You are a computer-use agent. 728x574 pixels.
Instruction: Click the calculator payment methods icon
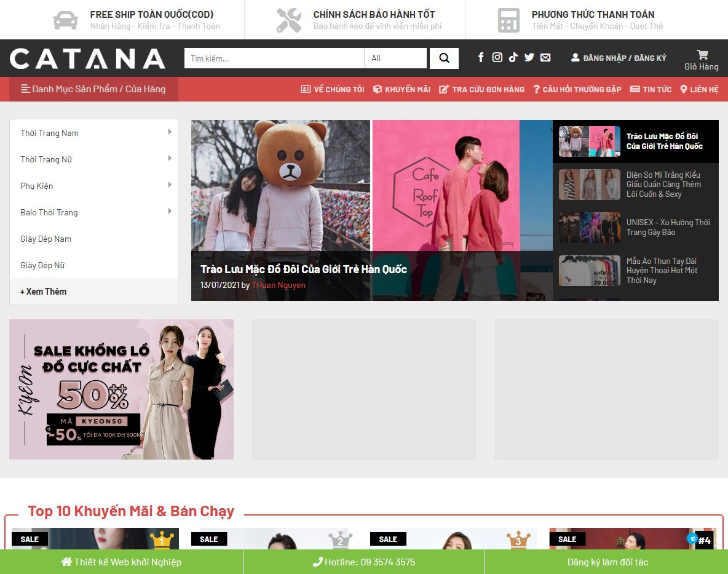[509, 20]
